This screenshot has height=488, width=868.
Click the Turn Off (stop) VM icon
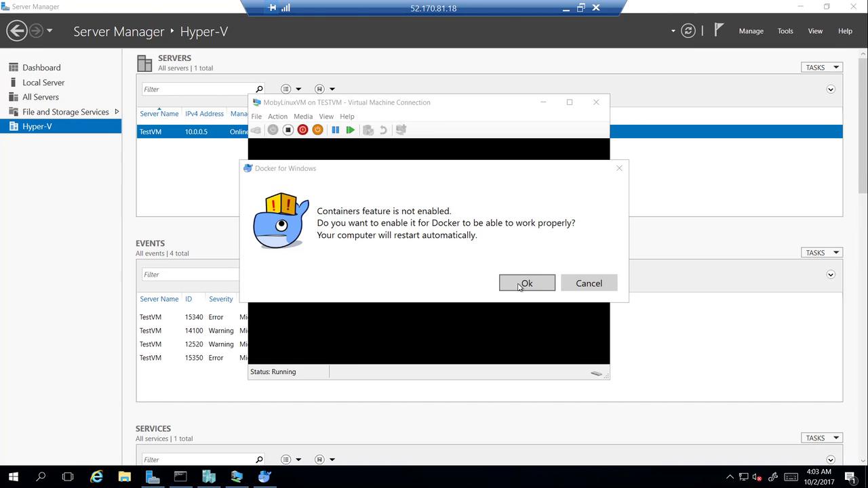(288, 129)
